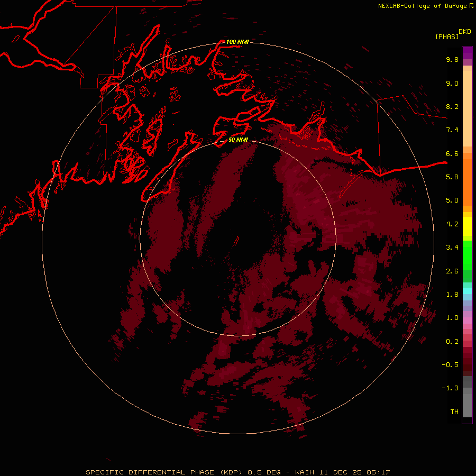This screenshot has height=476, width=476.
Task: Click the 2.6 value on color scale
Action: click(x=452, y=271)
